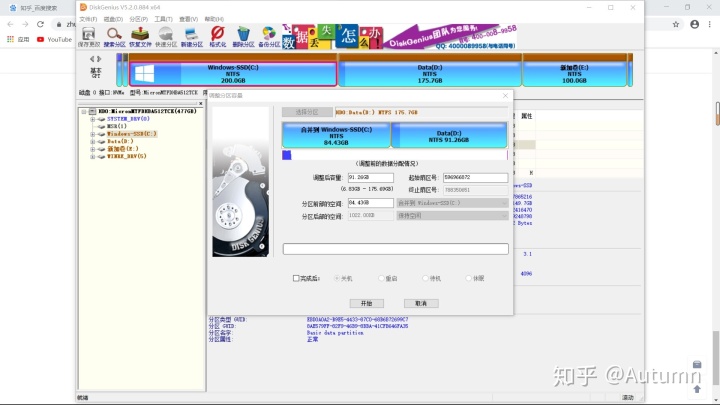The height and width of the screenshot is (405, 720).
Task: Click the 取消 (Cancel) button
Action: 421,304
